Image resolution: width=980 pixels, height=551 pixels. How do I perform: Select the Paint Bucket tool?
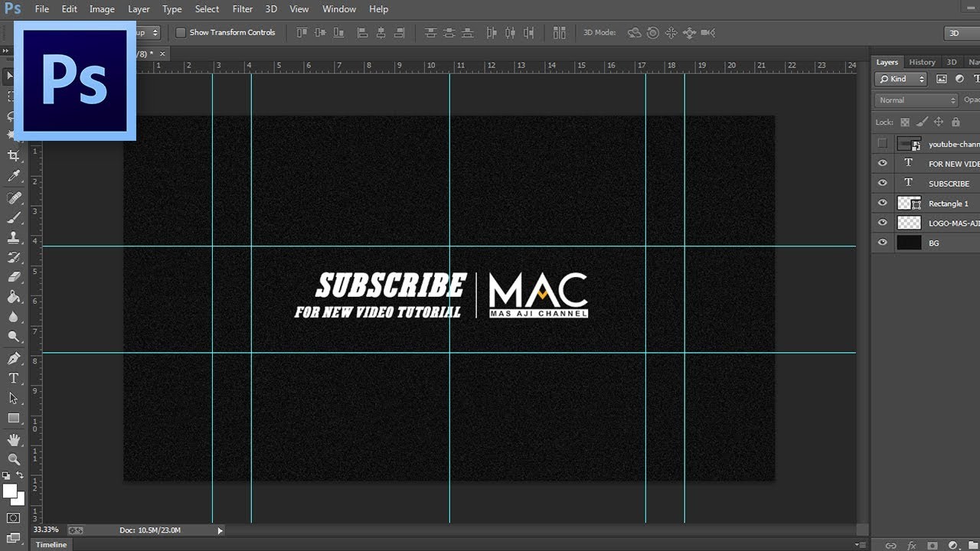pyautogui.click(x=13, y=297)
